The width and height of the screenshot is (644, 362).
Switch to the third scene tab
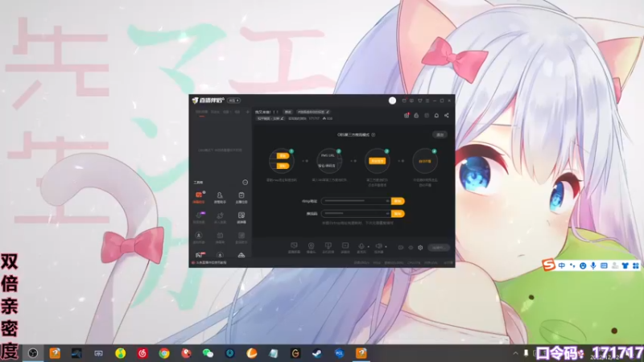click(x=226, y=112)
